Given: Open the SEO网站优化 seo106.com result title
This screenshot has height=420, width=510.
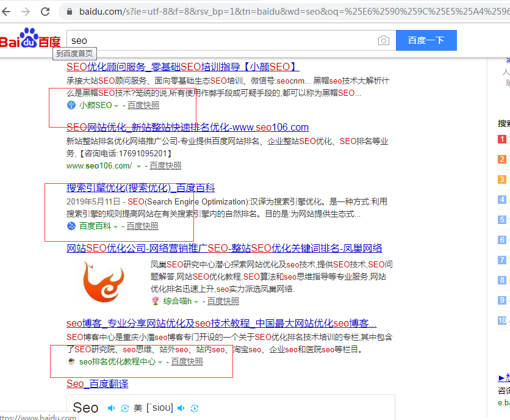Looking at the screenshot, I should tap(187, 127).
